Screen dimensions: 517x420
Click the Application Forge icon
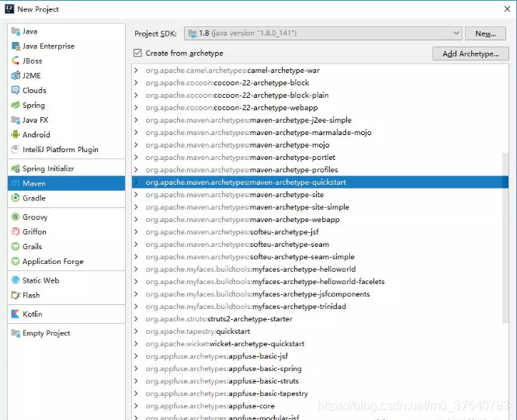pyautogui.click(x=16, y=262)
